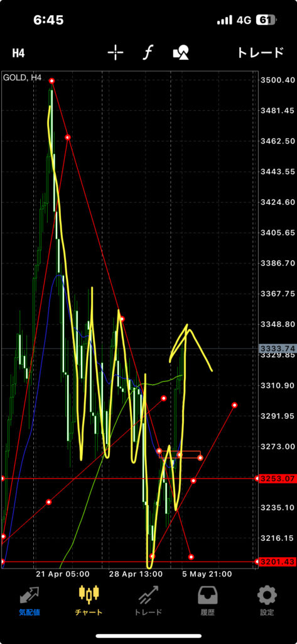Open the 気配値 quotes tab
The width and height of the screenshot is (297, 644).
tap(30, 601)
